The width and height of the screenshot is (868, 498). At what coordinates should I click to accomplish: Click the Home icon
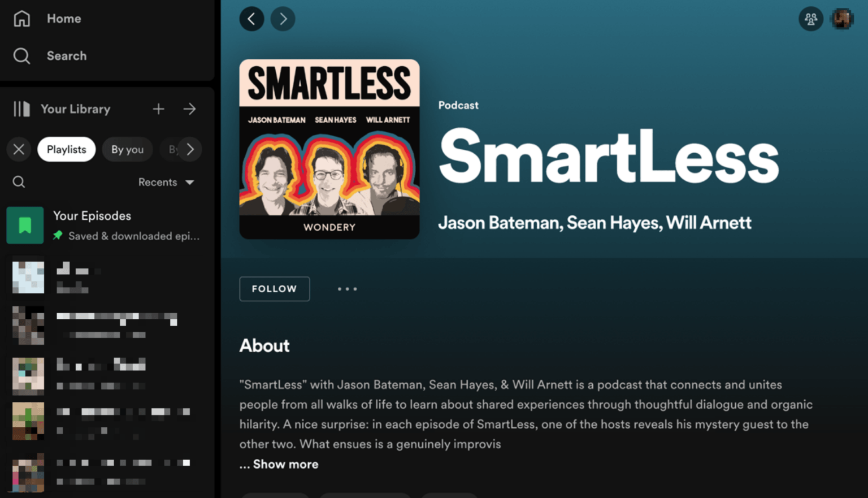[x=21, y=18]
